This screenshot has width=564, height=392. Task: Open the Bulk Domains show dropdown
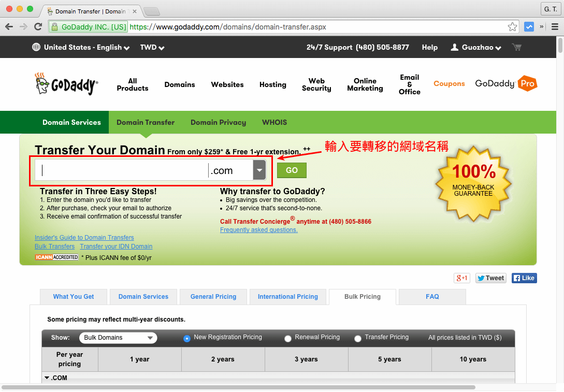[x=118, y=338]
